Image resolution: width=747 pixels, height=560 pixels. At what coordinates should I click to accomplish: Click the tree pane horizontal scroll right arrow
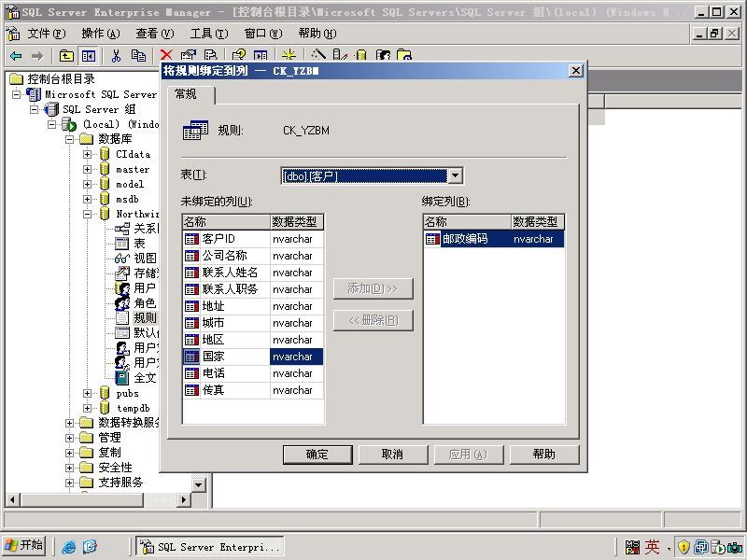(x=183, y=499)
